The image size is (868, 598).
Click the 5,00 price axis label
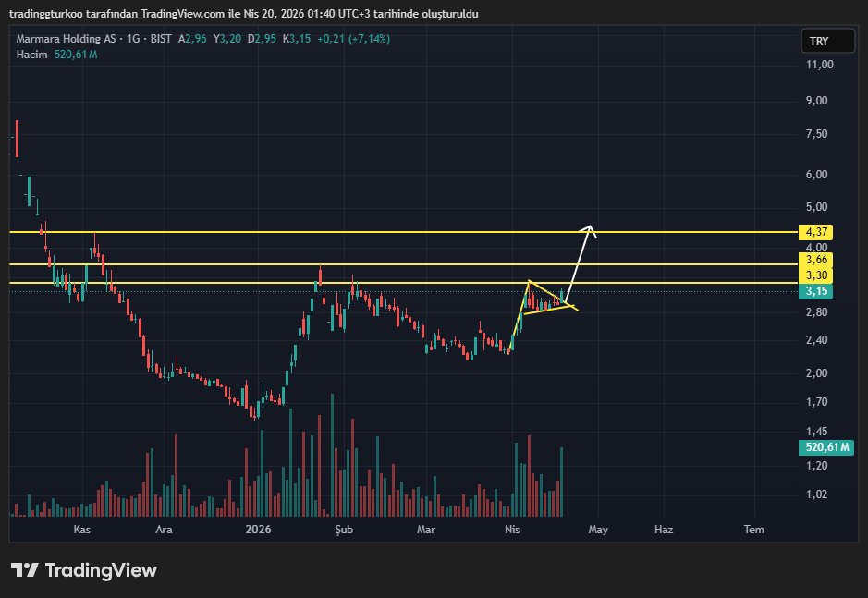(x=816, y=207)
